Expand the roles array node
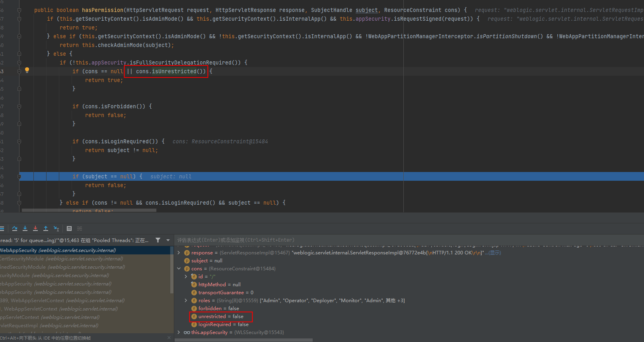 [186, 301]
